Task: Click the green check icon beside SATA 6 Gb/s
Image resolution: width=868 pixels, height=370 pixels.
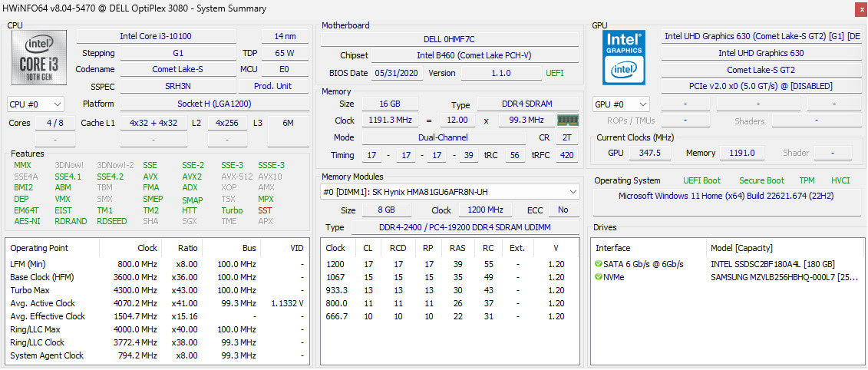Action: point(599,263)
